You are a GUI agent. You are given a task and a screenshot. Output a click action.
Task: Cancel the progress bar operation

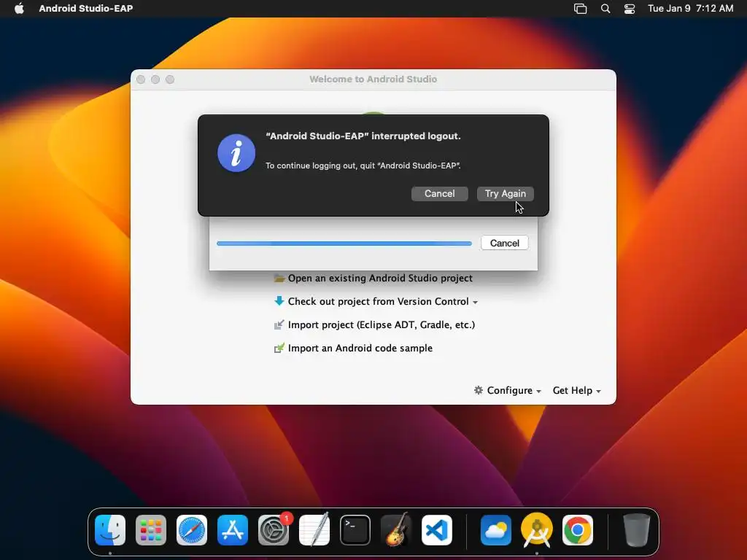[505, 243]
